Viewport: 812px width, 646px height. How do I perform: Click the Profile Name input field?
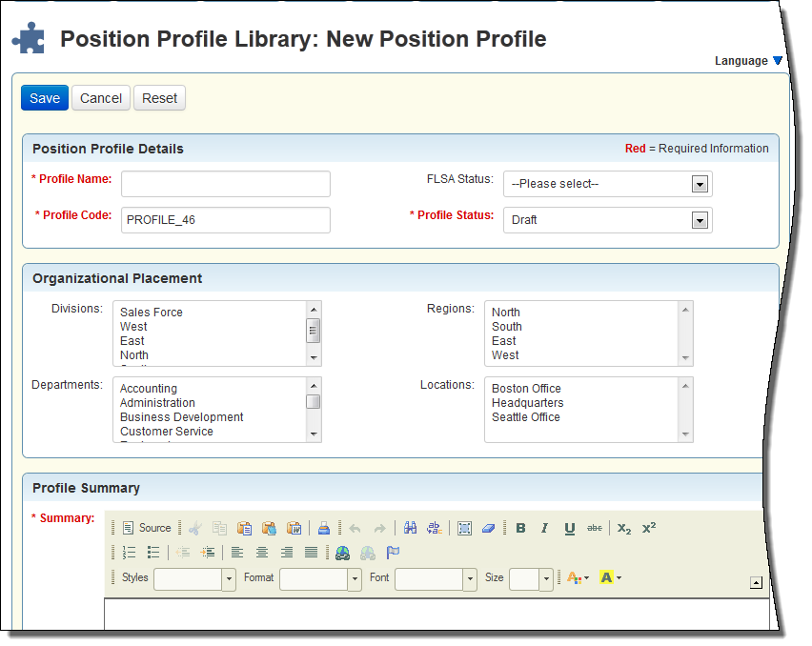click(x=226, y=184)
